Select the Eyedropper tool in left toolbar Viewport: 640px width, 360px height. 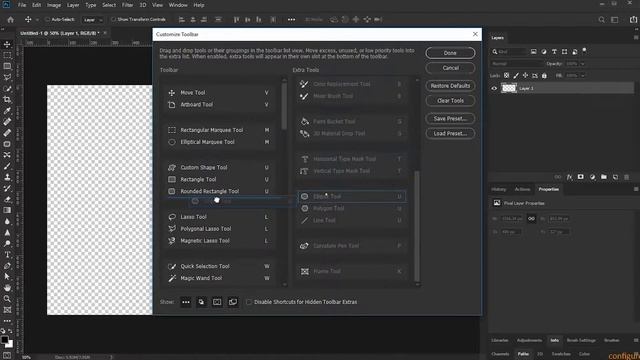[7, 111]
